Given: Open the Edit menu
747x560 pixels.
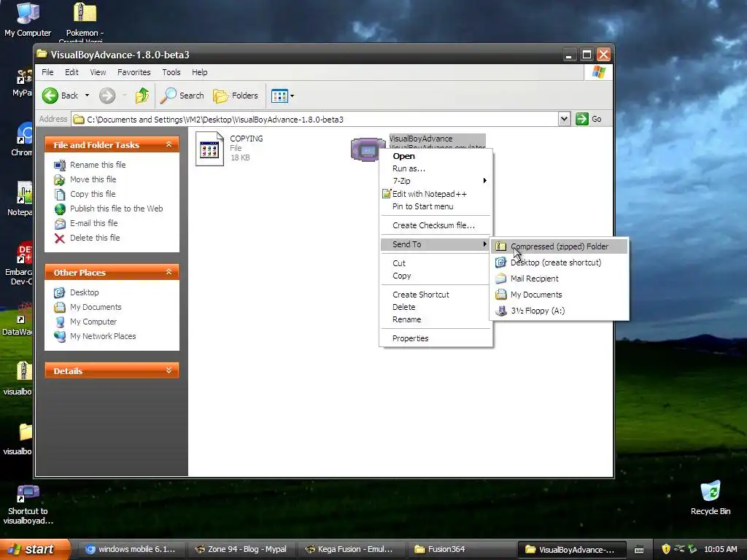Looking at the screenshot, I should pyautogui.click(x=71, y=72).
